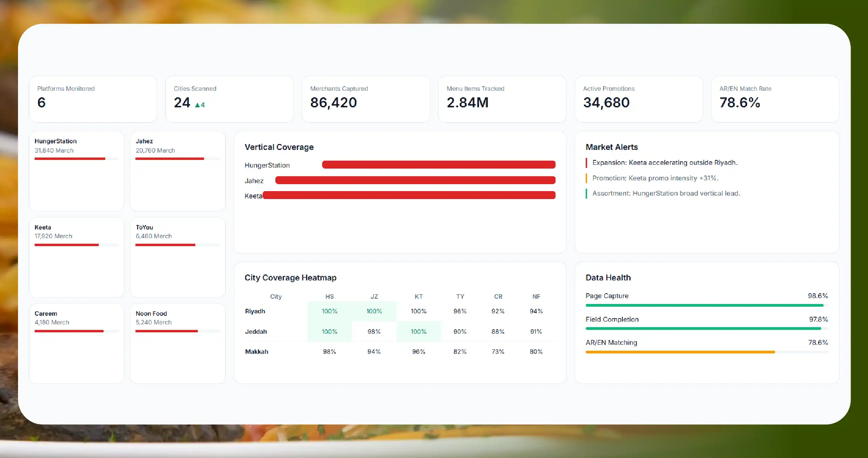Select the Riyadh JZ 100% heatmap cell
Viewport: 868px width, 458px height.
[374, 311]
